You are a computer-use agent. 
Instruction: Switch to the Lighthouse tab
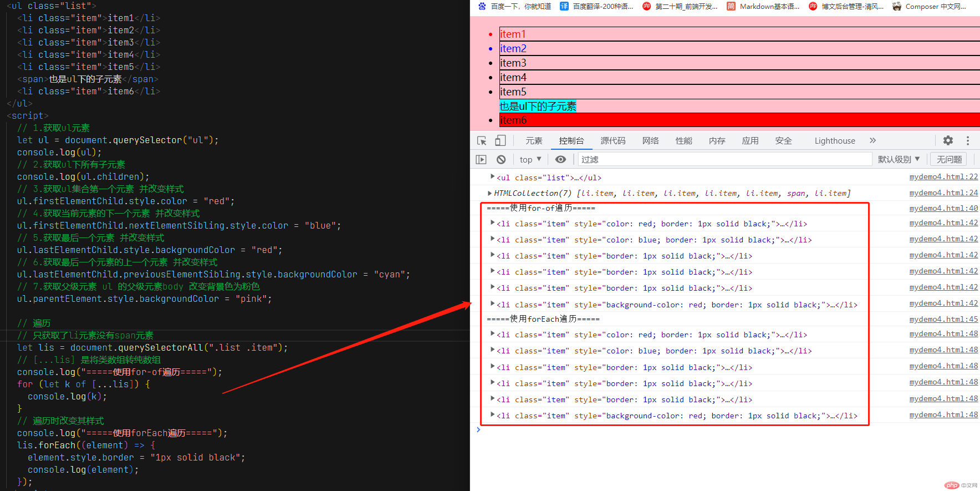(x=835, y=141)
